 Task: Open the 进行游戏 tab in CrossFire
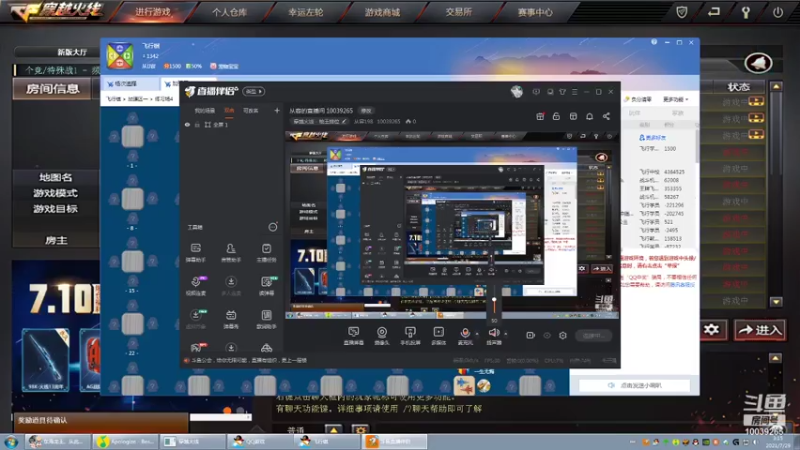tap(153, 12)
